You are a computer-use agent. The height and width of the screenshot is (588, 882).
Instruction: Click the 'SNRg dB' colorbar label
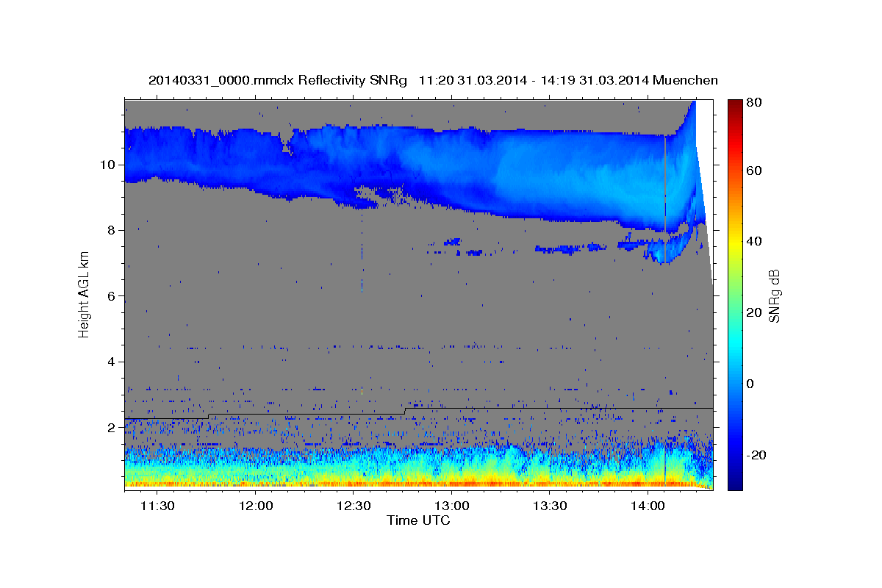(x=774, y=295)
